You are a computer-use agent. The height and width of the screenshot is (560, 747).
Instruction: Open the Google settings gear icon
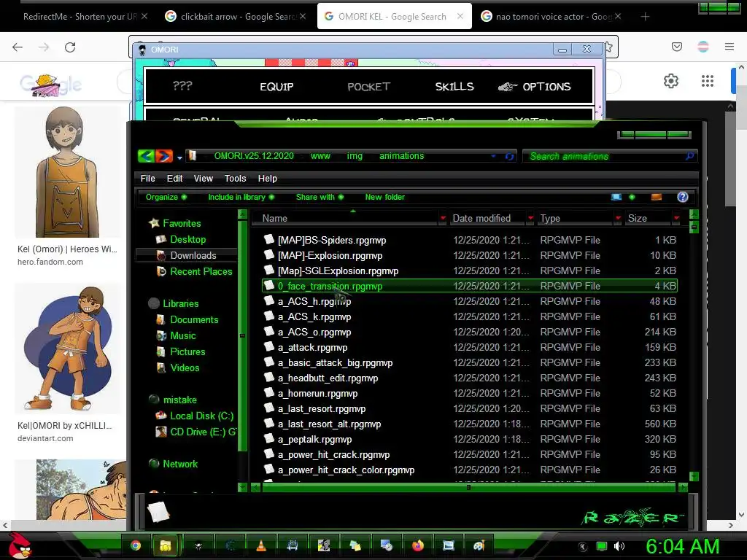(x=671, y=81)
